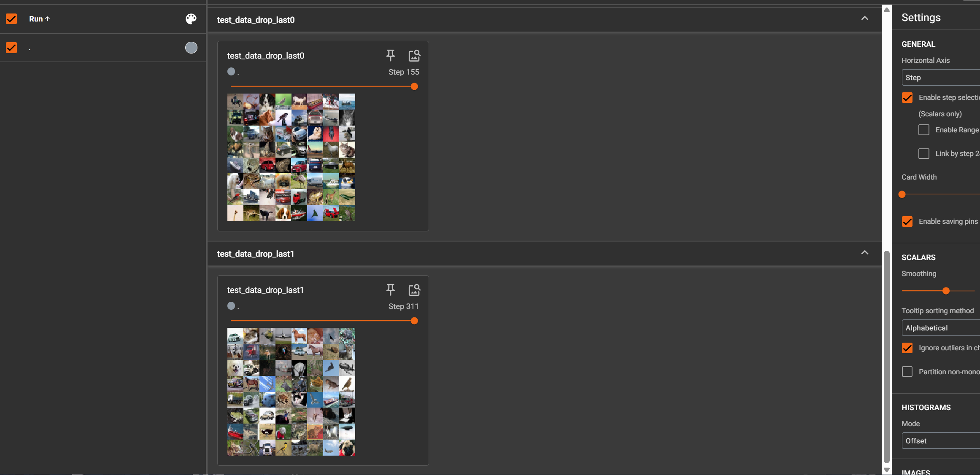The image size is (980, 475).
Task: Click the test_data_drop_last0 group header text
Action: tap(256, 20)
